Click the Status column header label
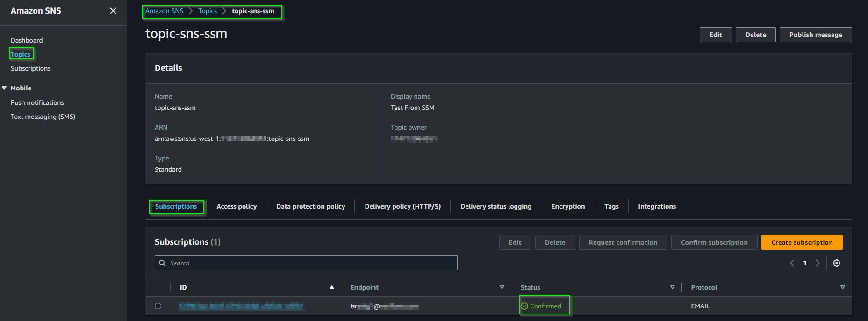The height and width of the screenshot is (321, 868). pos(531,287)
